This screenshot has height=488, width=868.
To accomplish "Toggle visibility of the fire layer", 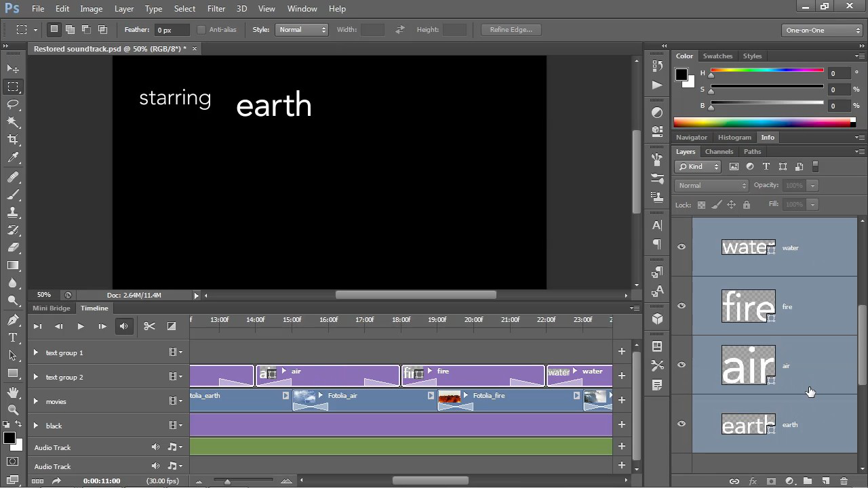I will 682,306.
